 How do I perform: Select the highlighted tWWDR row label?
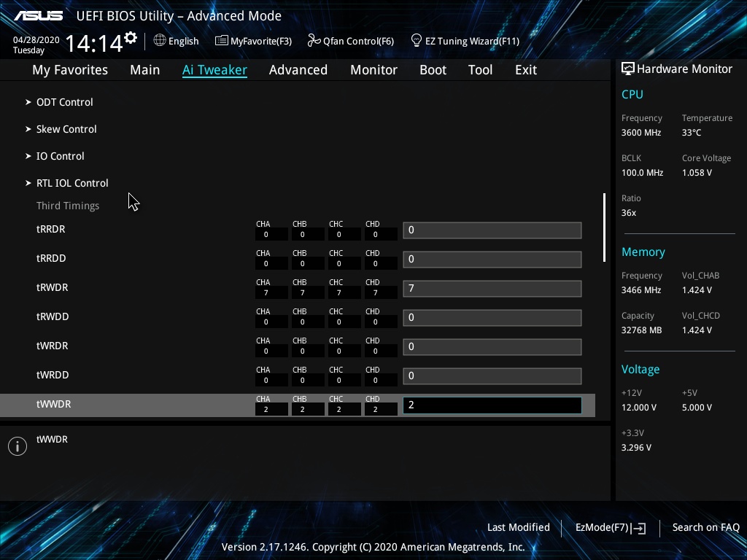[x=54, y=404]
